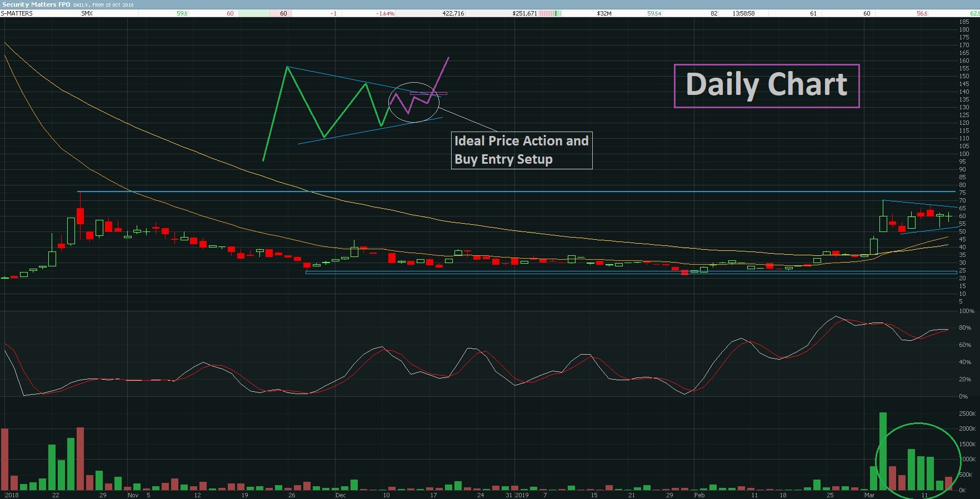Click the 422,716 volume cell
The image size is (980, 499).
pyautogui.click(x=453, y=13)
